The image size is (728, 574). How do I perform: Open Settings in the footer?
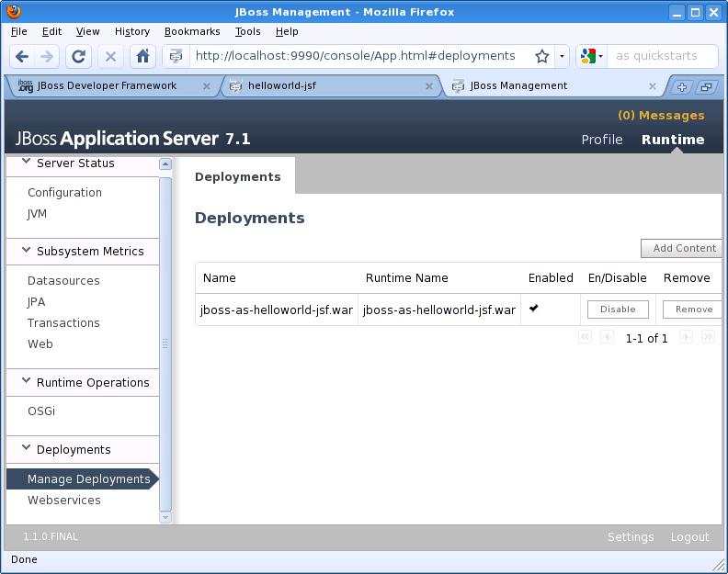coord(631,537)
